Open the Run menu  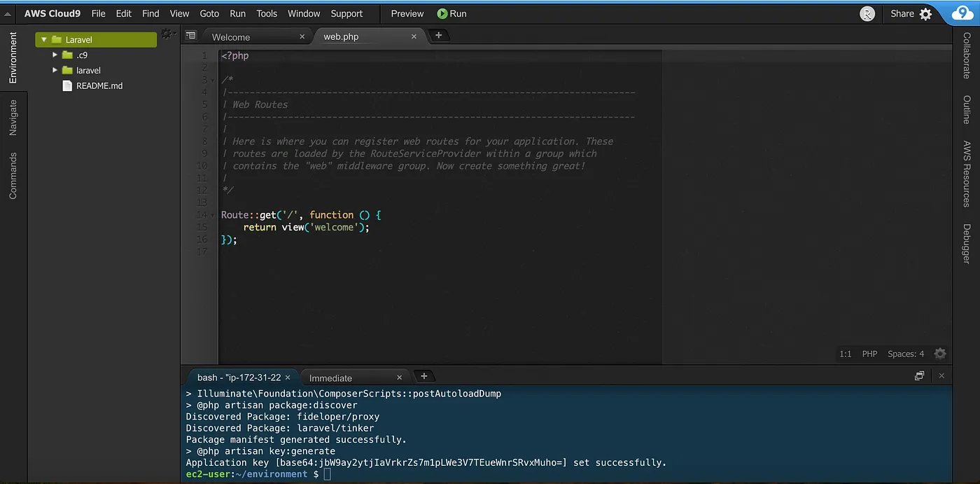tap(238, 13)
